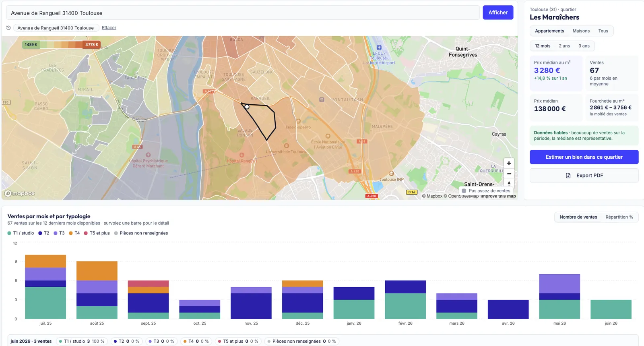
Task: Select the Appartements property type
Action: click(549, 31)
